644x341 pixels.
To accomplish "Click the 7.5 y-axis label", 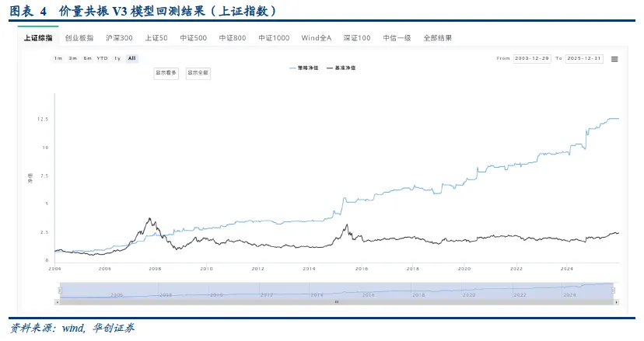I will 44,176.
